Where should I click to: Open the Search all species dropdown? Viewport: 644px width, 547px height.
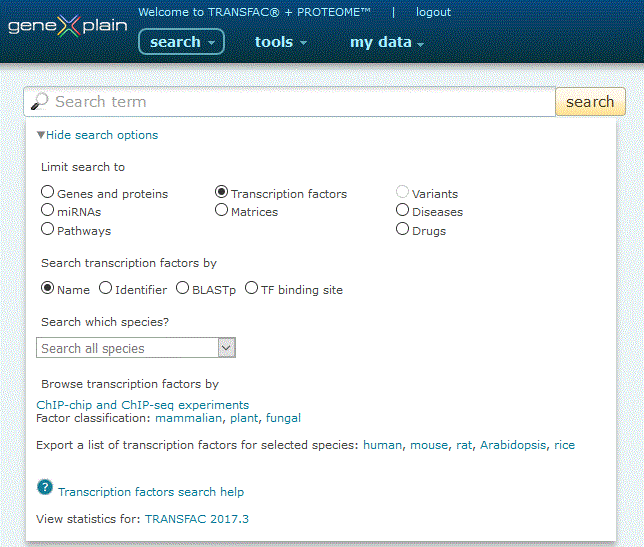tap(136, 348)
